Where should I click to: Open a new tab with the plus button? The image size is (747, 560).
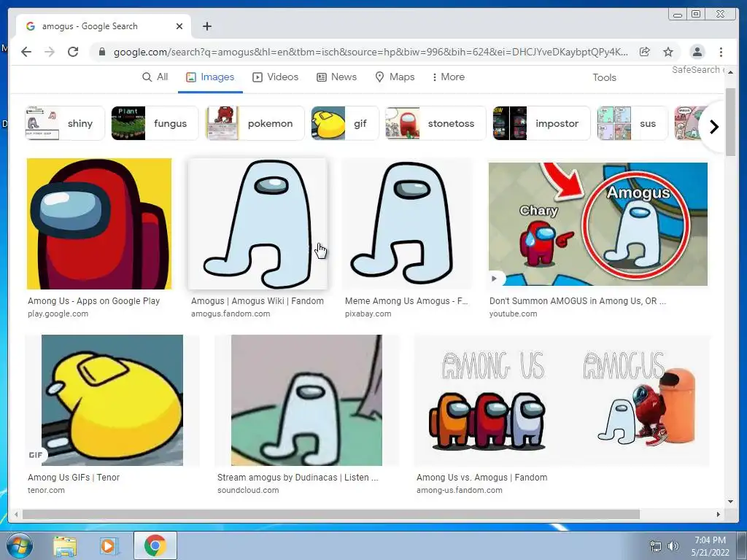(206, 26)
